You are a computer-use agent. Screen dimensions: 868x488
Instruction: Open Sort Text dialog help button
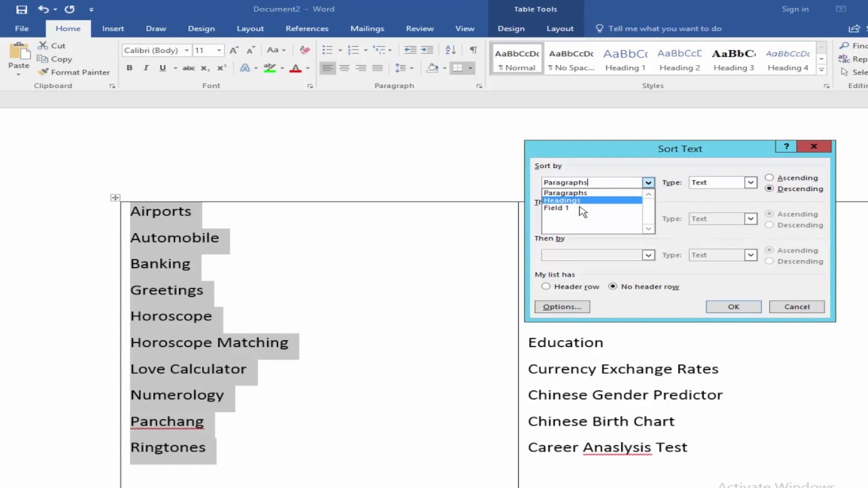pyautogui.click(x=786, y=146)
